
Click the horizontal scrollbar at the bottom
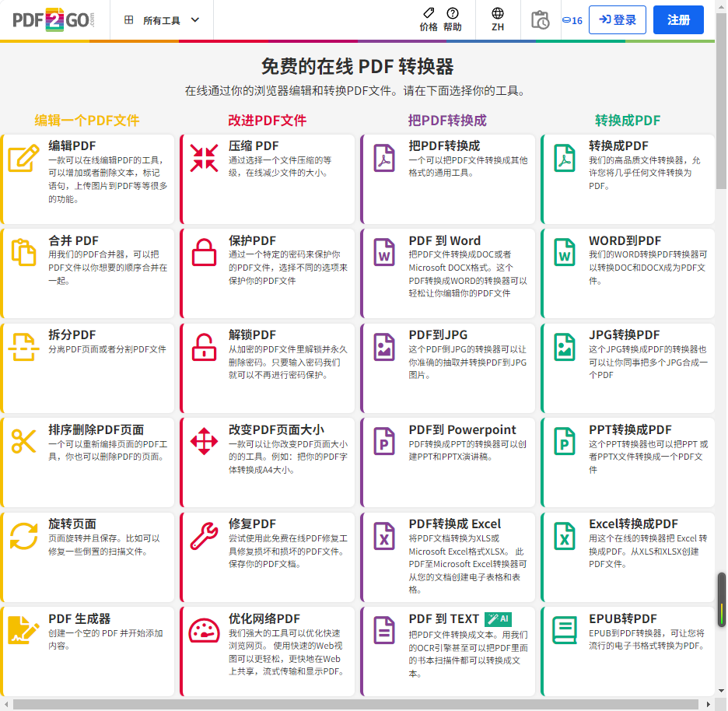[x=355, y=704]
